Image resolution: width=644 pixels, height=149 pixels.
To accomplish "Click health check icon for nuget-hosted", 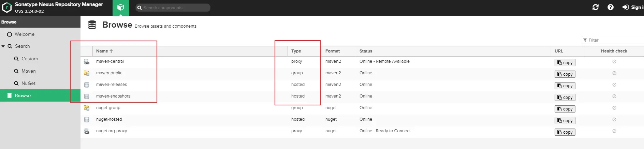I will tap(614, 120).
